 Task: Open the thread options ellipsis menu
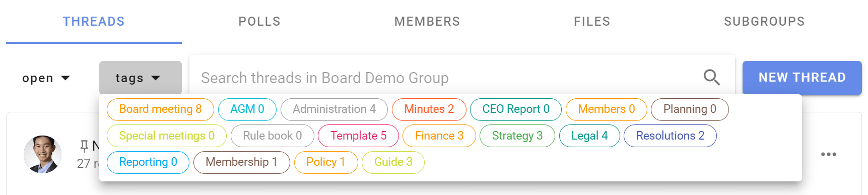(x=828, y=154)
